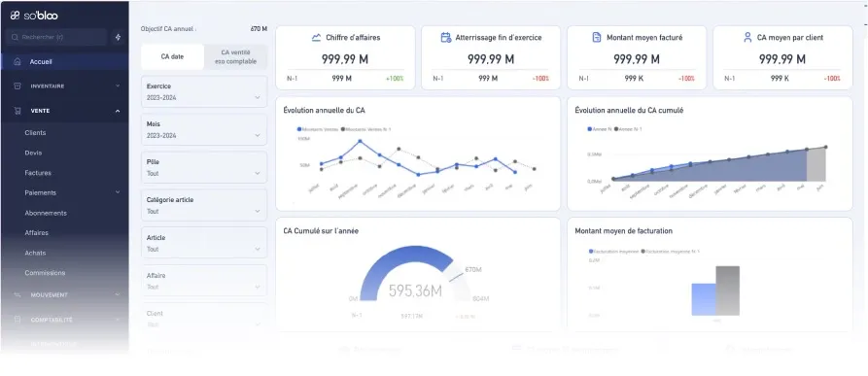This screenshot has width=868, height=376.
Task: Click the gray Facturation moyenne N-1 bar
Action: [x=727, y=291]
